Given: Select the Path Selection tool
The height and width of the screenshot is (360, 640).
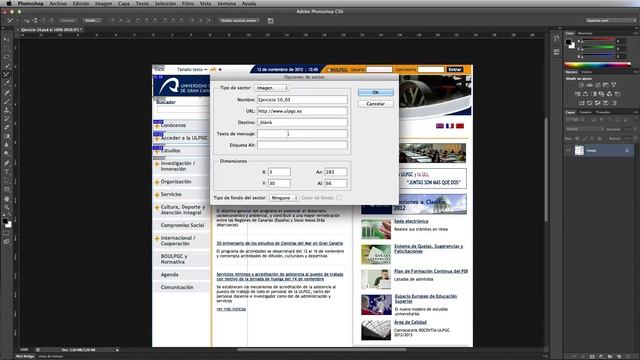Looking at the screenshot, I should click(7, 181).
